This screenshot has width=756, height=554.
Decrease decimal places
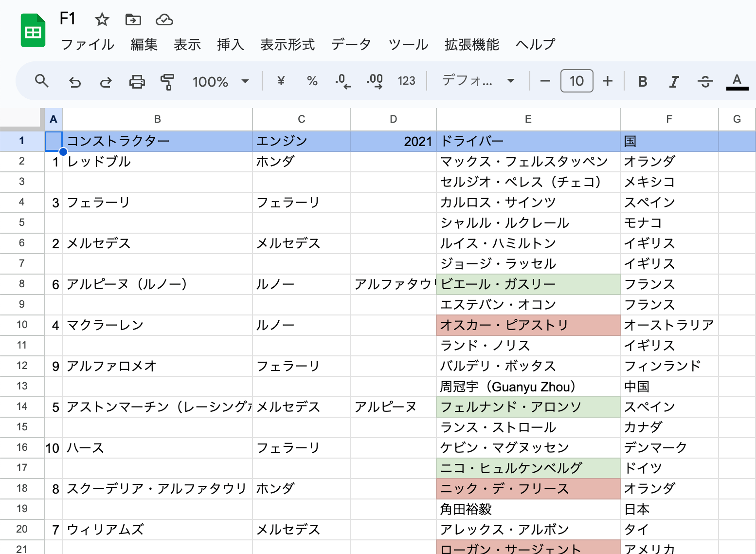(x=343, y=81)
